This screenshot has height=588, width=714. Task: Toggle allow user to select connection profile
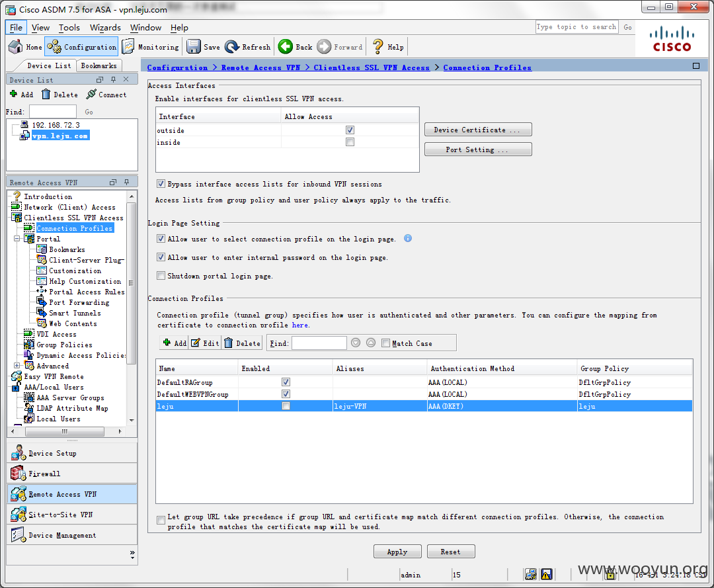(x=161, y=238)
